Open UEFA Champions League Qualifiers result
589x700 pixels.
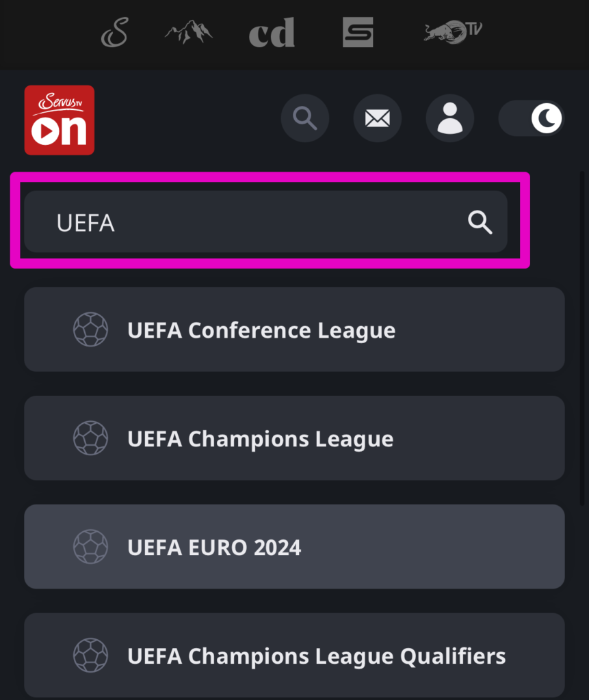pos(294,656)
